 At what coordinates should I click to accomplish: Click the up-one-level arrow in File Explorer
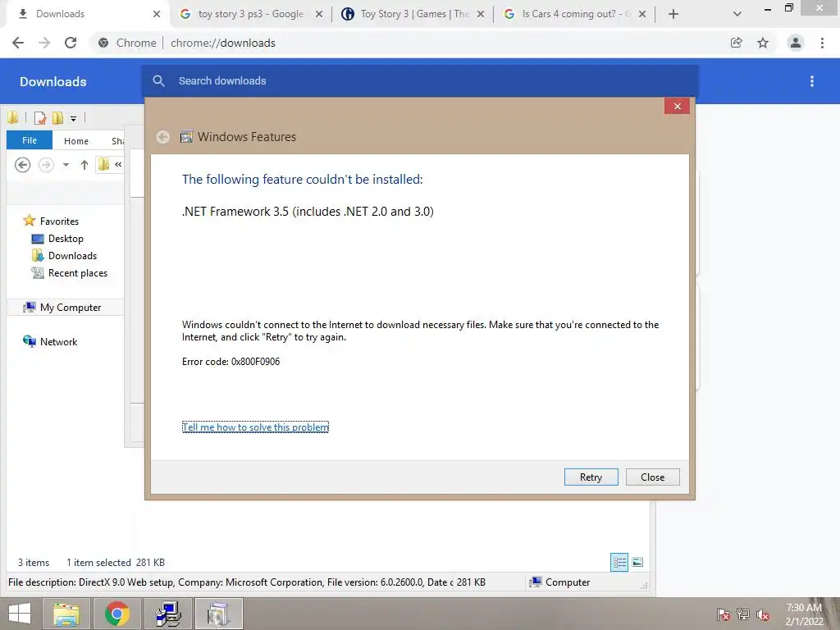click(x=84, y=165)
